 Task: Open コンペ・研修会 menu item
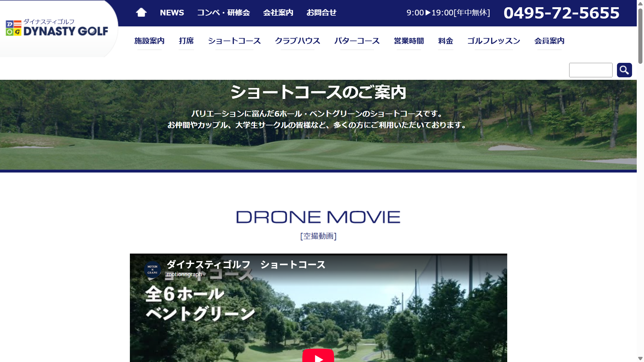pos(224,13)
